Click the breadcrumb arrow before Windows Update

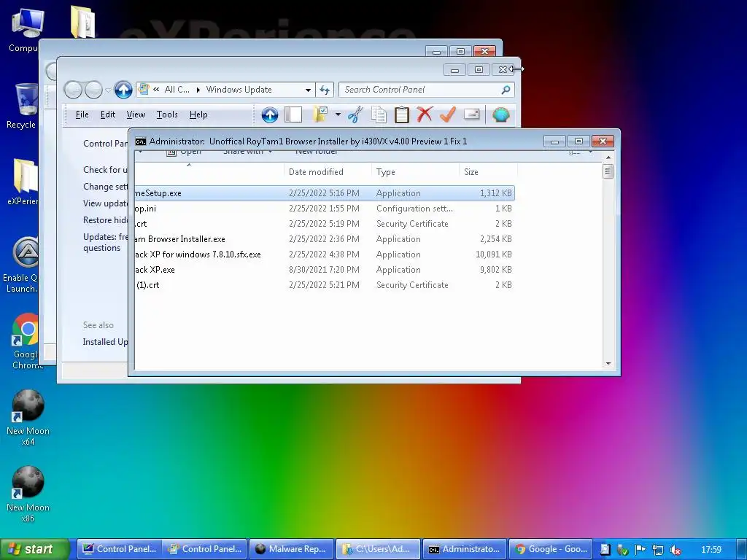click(x=198, y=90)
